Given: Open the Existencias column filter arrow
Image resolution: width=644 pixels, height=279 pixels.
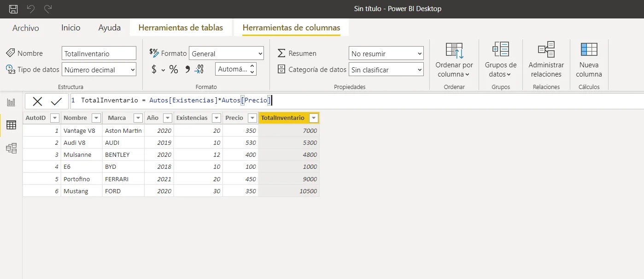Looking at the screenshot, I should point(217,118).
